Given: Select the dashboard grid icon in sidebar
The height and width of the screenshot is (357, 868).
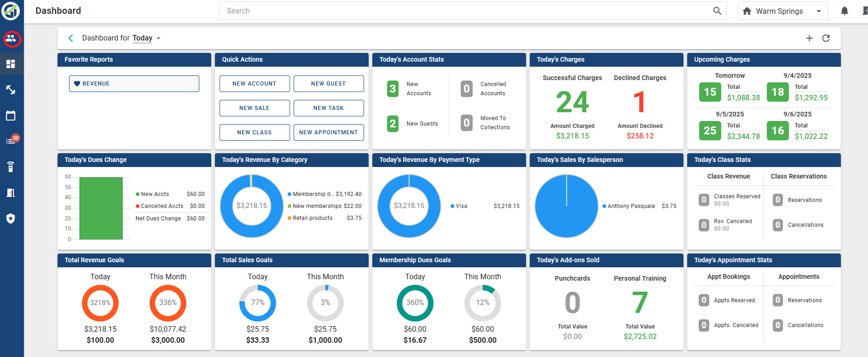Looking at the screenshot, I should pyautogui.click(x=11, y=64).
